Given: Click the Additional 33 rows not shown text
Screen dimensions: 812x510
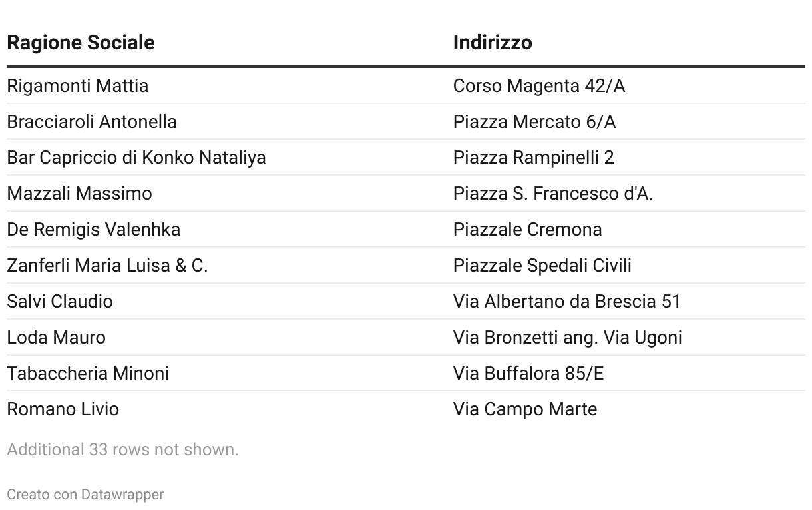Looking at the screenshot, I should click(123, 450).
